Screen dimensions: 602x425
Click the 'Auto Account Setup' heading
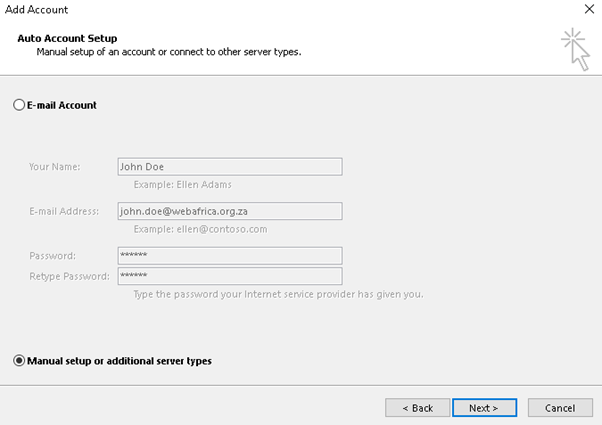(x=67, y=38)
